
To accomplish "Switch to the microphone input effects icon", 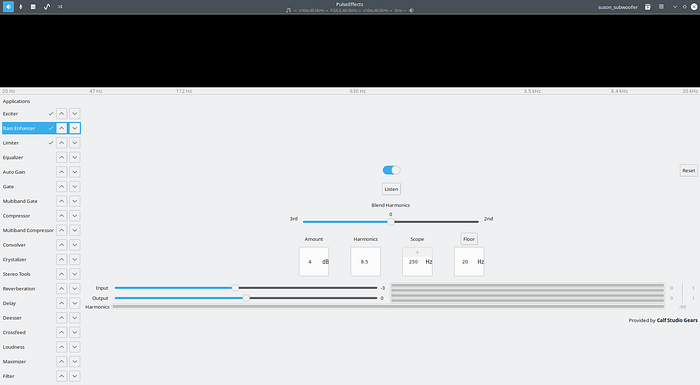I will [x=21, y=7].
